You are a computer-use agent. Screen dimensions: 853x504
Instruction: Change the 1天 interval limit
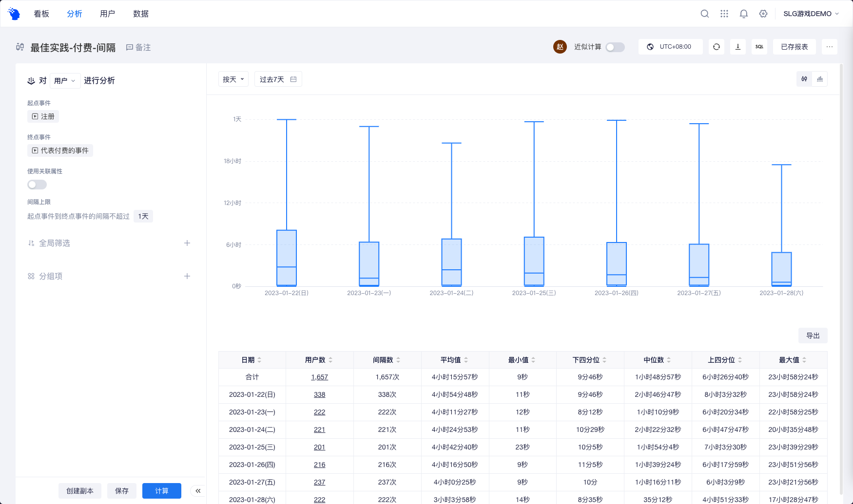point(143,216)
